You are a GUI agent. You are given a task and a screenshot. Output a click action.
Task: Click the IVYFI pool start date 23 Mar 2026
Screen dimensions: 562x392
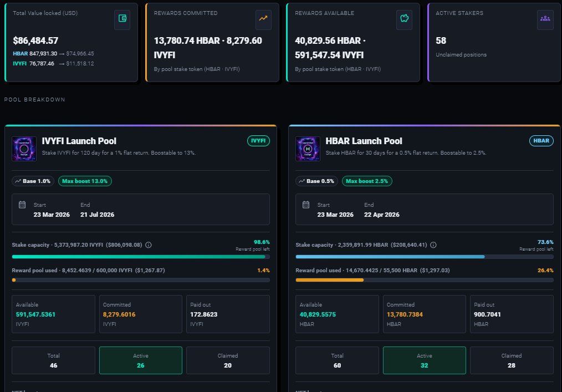tap(52, 215)
